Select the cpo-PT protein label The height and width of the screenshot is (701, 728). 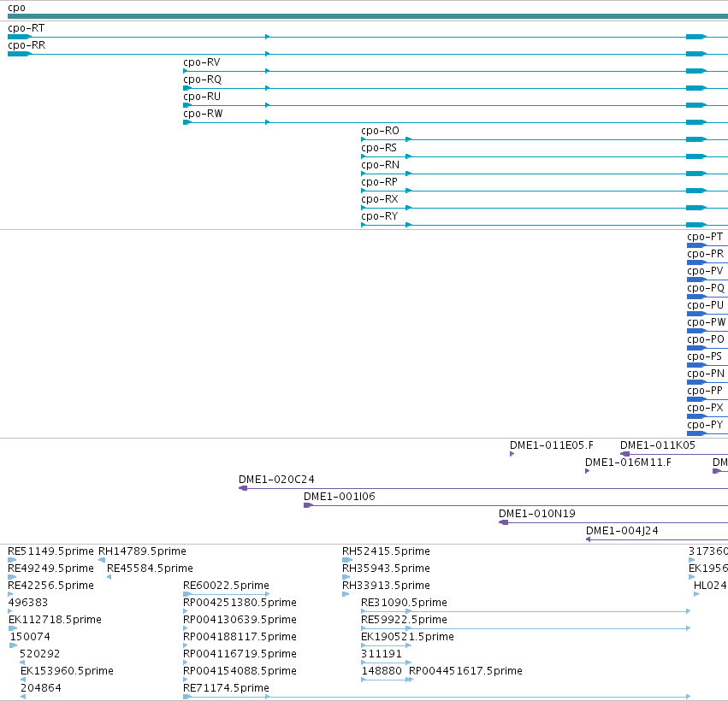pyautogui.click(x=705, y=237)
